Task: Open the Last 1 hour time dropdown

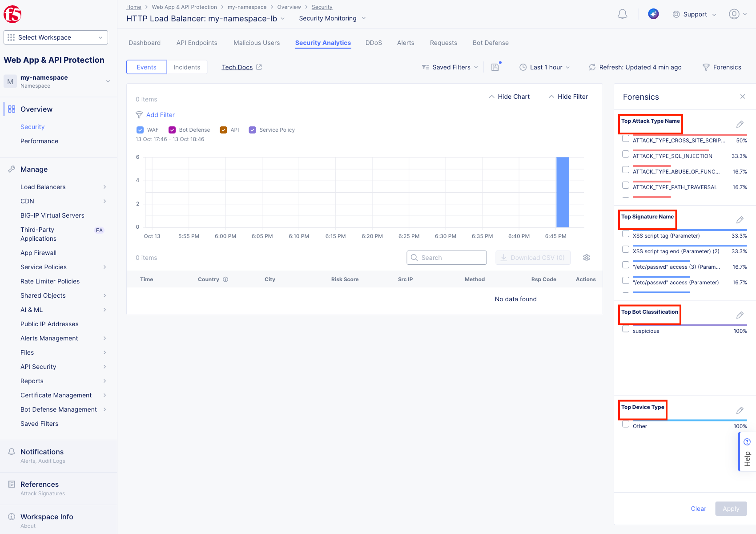Action: point(545,67)
